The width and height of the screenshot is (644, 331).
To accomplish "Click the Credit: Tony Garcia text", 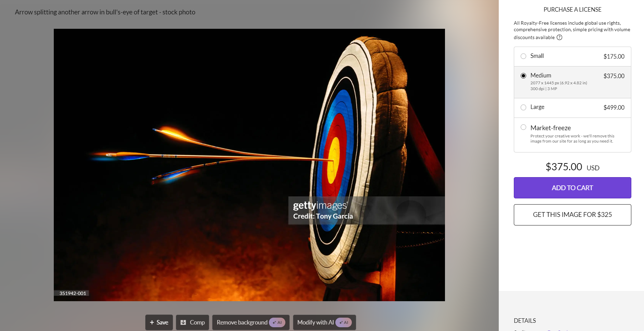I will tap(323, 216).
